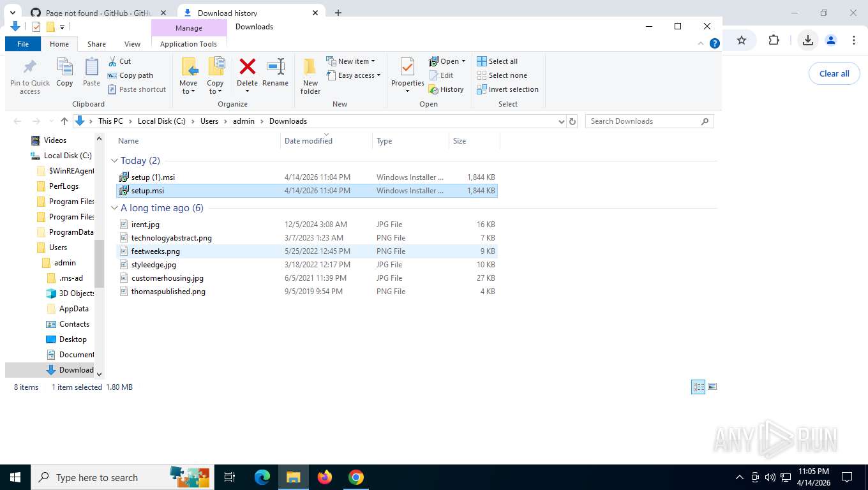Open Customize Quick Access Toolbar dropdown

[x=62, y=27]
